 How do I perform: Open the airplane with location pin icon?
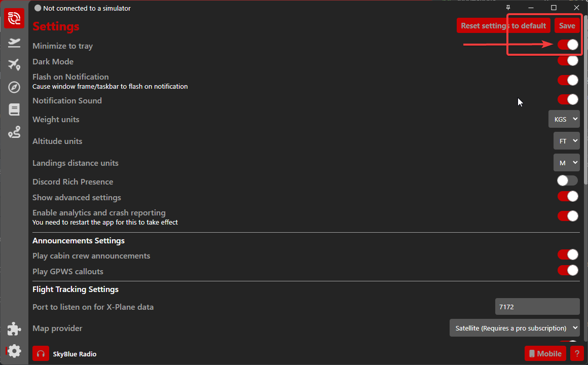(14, 65)
